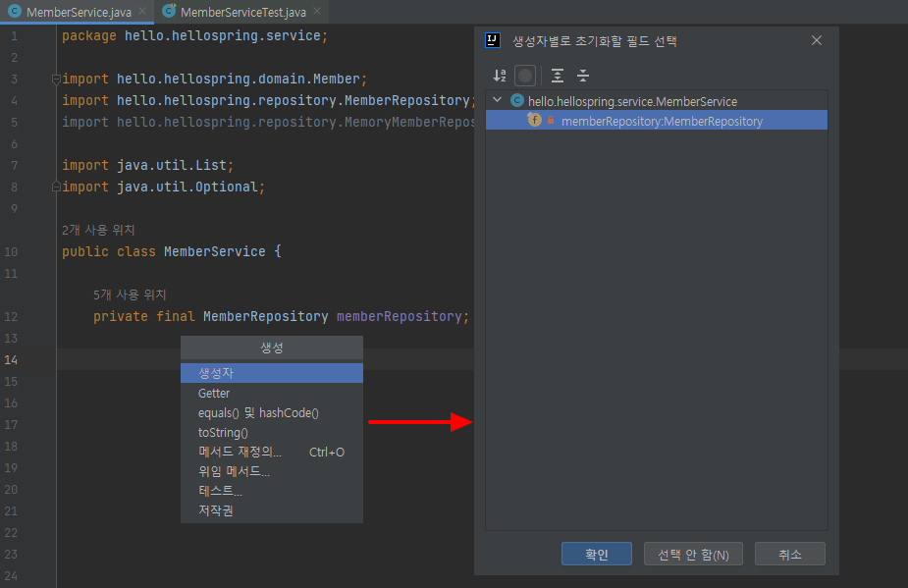Click the class icon beside hello.hellospring.service.MemberService
The width and height of the screenshot is (908, 588).
point(517,101)
